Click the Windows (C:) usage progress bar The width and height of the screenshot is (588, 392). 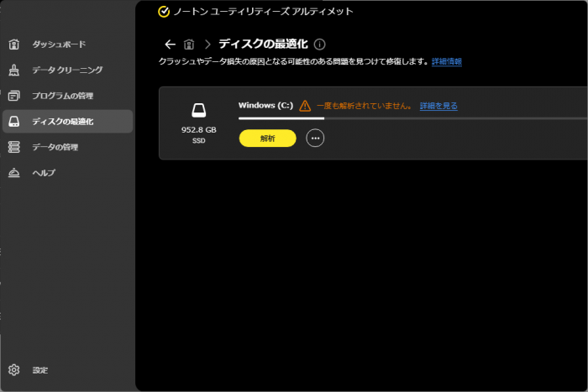pyautogui.click(x=413, y=118)
